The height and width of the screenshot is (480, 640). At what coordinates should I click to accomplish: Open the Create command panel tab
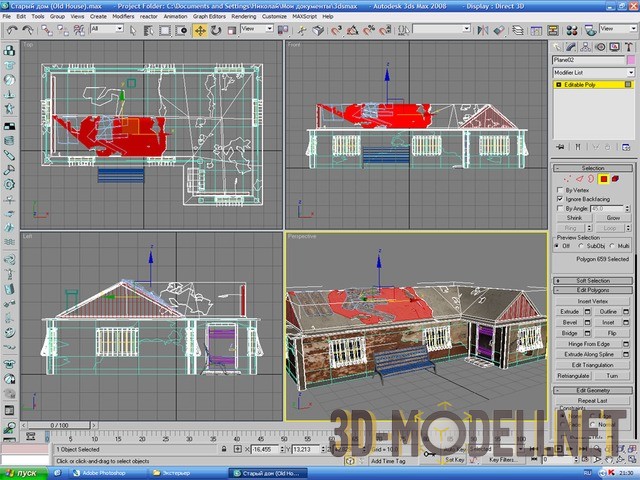pos(557,45)
